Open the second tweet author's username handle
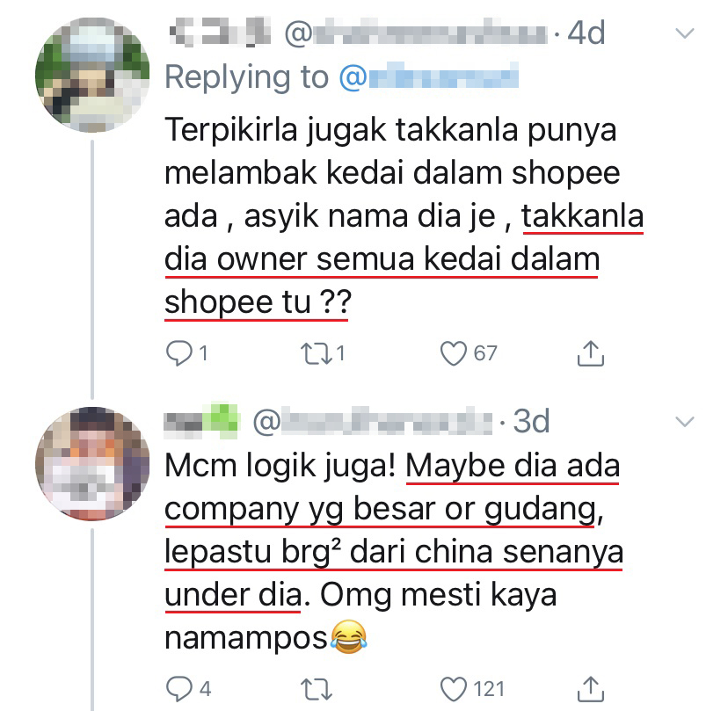Image resolution: width=728 pixels, height=711 pixels. pyautogui.click(x=371, y=422)
